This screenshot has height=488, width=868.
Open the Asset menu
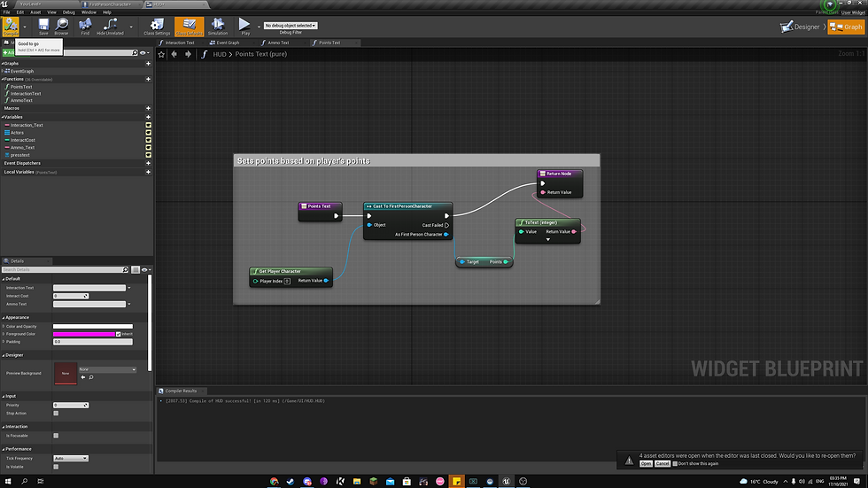tap(35, 12)
